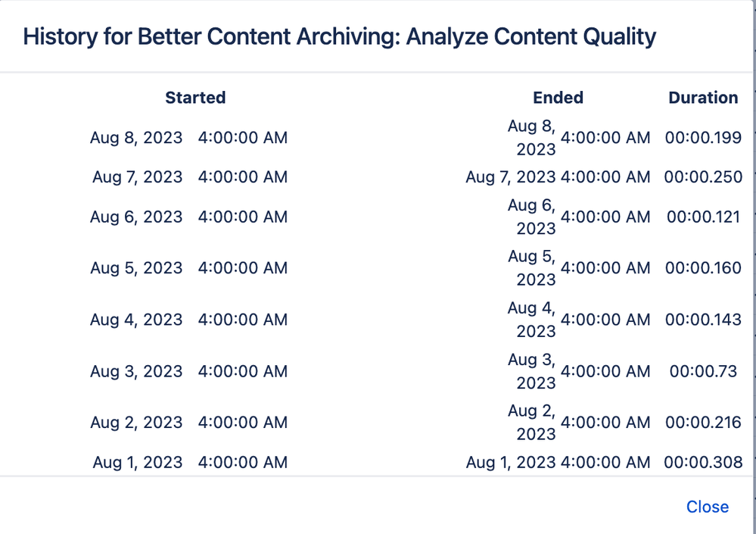
Task: Sort by the Duration column header
Action: click(703, 97)
